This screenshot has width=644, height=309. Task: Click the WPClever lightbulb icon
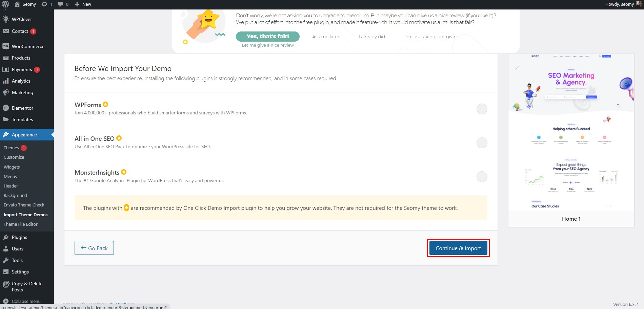coord(6,19)
